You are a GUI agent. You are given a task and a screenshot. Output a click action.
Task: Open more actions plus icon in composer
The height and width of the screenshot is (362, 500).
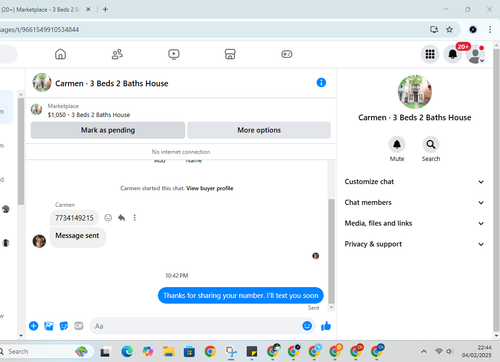33,326
